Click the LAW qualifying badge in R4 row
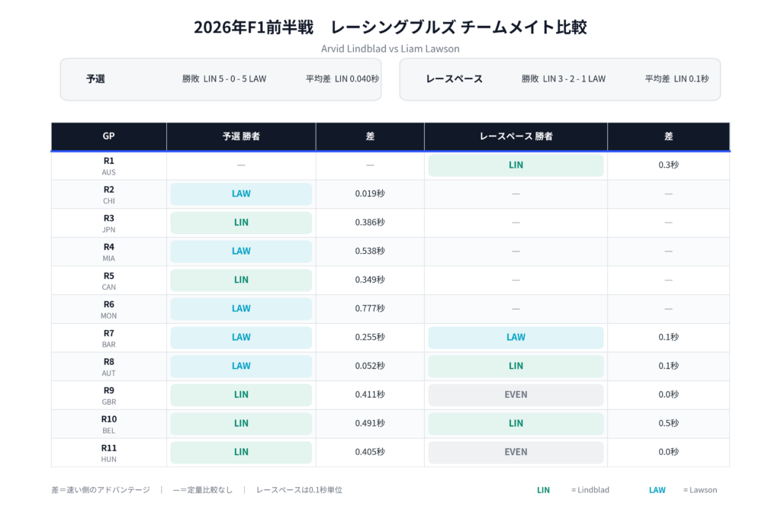781x532 pixels. 241,252
